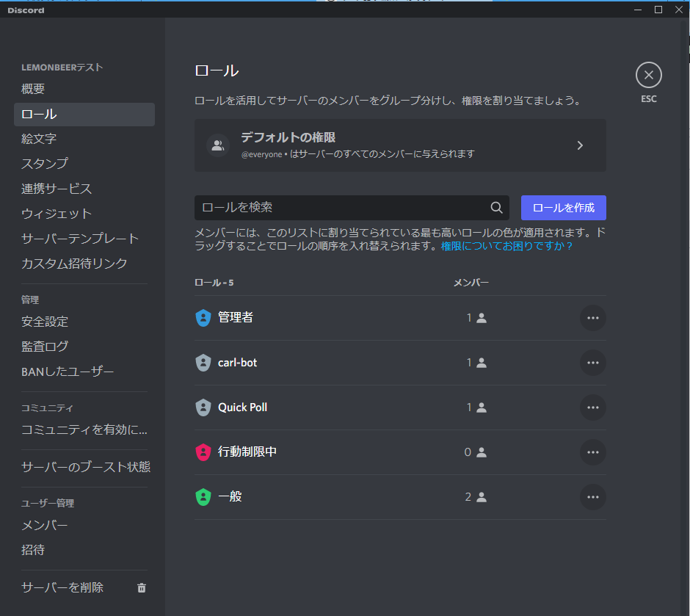
Task: Click the ロールを作成 button
Action: [x=563, y=208]
